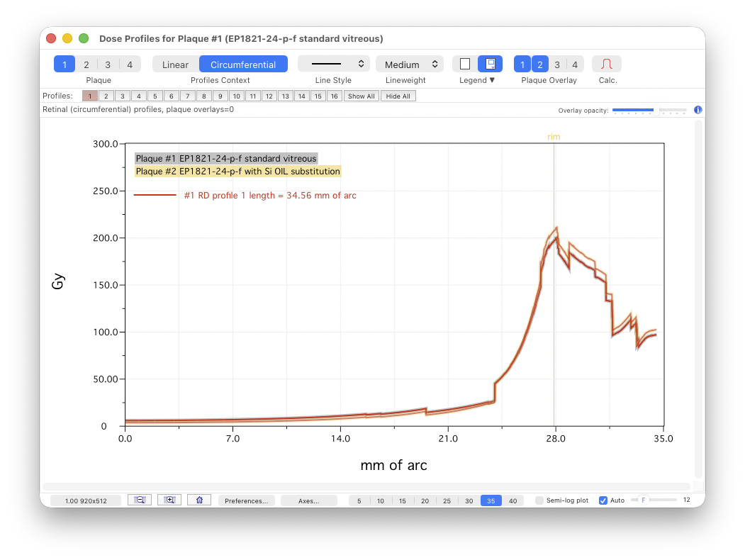This screenshot has height=560, width=745.
Task: Select Plaque 2 segment
Action: pos(86,65)
